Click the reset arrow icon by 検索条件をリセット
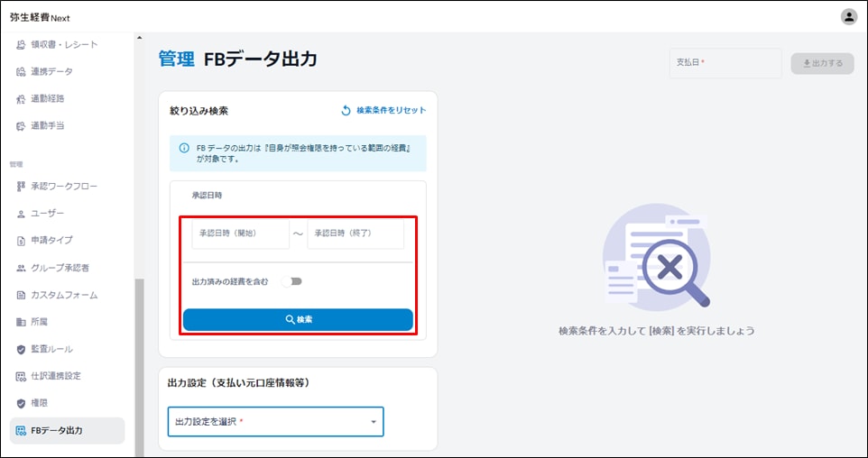Image resolution: width=868 pixels, height=458 pixels. [346, 111]
